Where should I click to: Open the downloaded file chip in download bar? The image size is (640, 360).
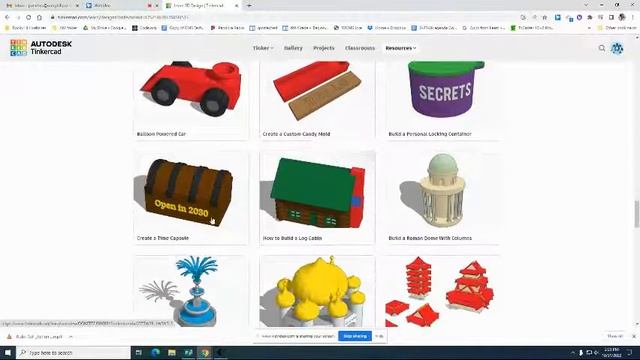36,337
